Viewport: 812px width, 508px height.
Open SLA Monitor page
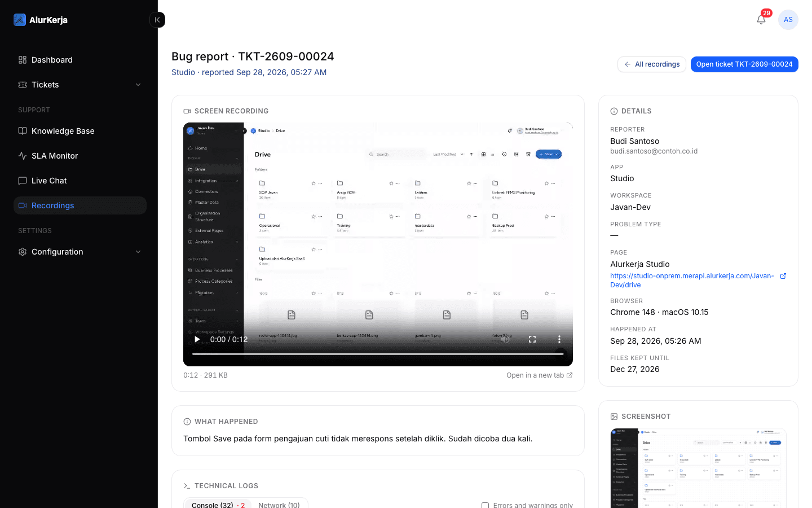pos(80,156)
